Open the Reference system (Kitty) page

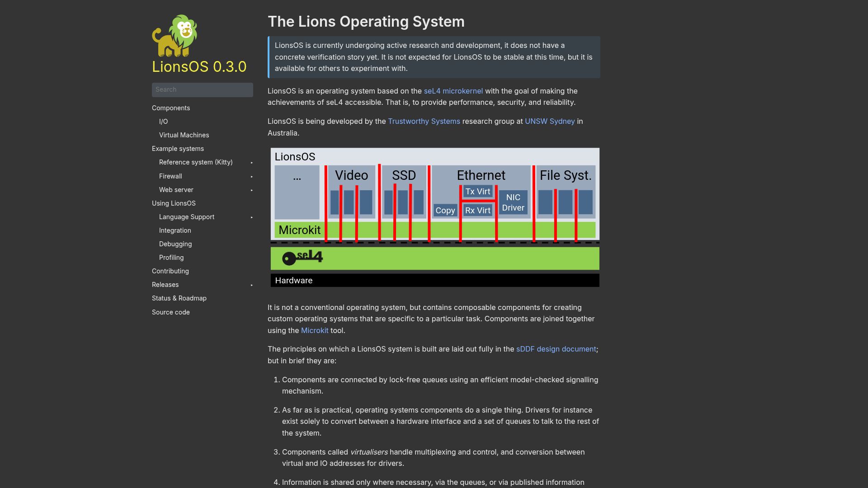[196, 162]
